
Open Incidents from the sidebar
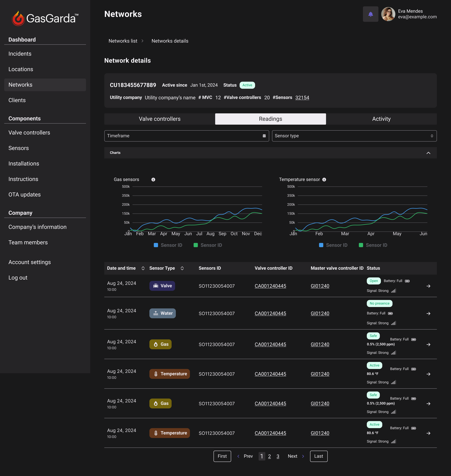click(20, 54)
